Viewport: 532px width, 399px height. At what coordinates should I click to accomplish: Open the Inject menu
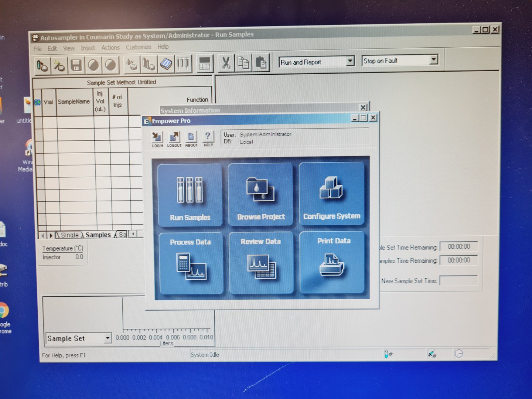(x=88, y=48)
